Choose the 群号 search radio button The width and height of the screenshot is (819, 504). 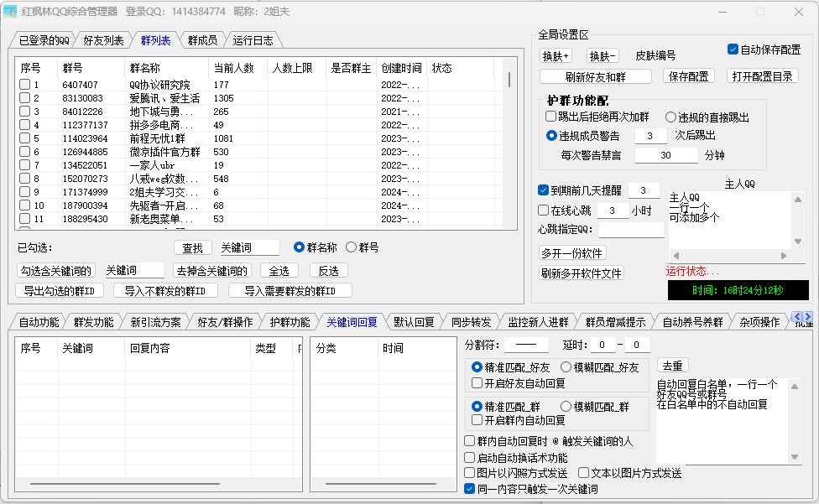(x=351, y=247)
